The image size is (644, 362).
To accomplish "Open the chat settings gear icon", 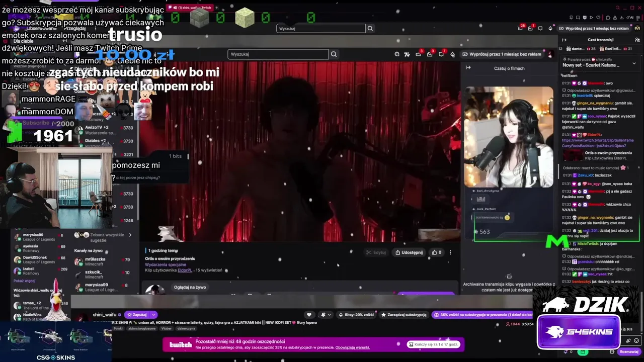I will point(611,351).
